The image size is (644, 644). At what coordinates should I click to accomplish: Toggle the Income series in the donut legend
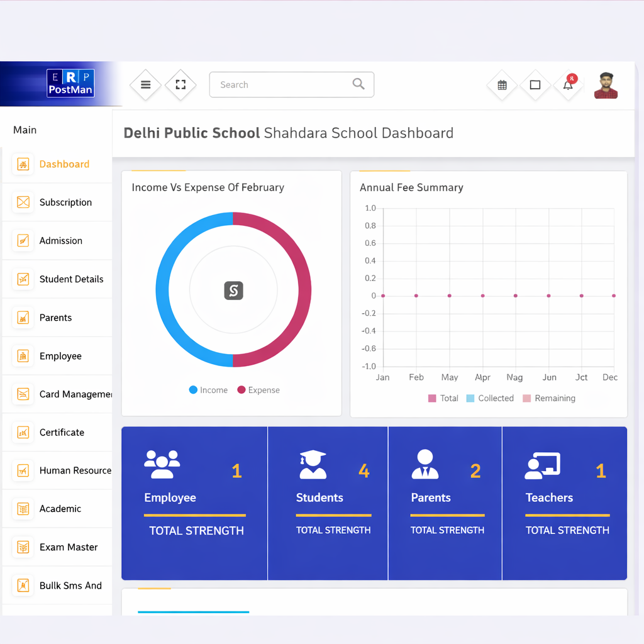click(x=208, y=390)
